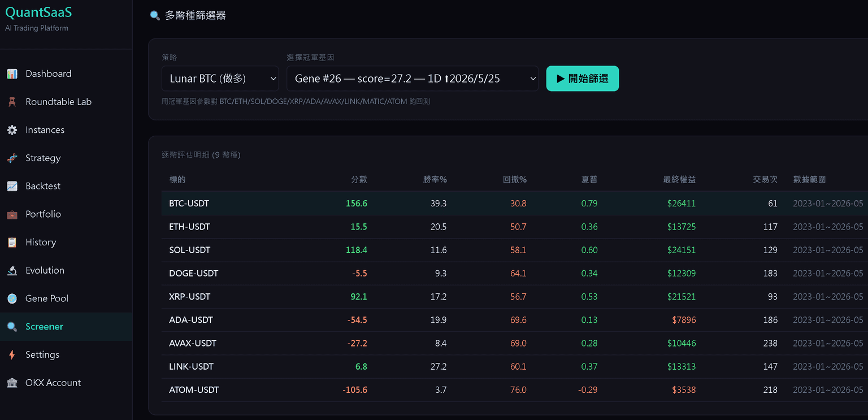Navigate to Strategy

point(66,158)
